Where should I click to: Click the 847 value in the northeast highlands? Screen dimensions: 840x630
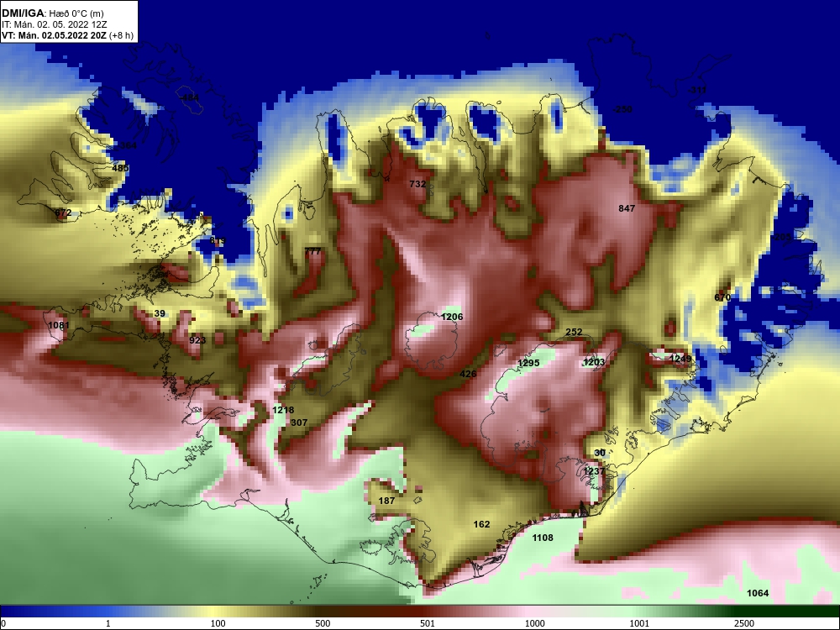[627, 208]
